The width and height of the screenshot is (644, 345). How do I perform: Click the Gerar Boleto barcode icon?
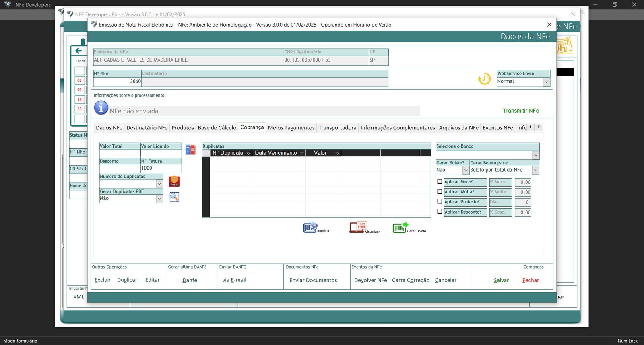pos(400,228)
